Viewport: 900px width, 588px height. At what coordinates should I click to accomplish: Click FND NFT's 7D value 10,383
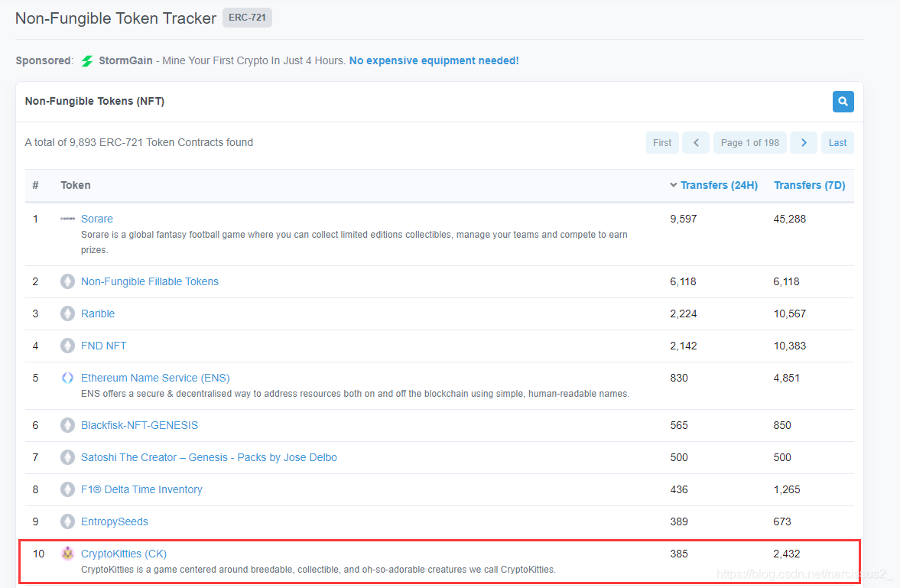coord(789,346)
